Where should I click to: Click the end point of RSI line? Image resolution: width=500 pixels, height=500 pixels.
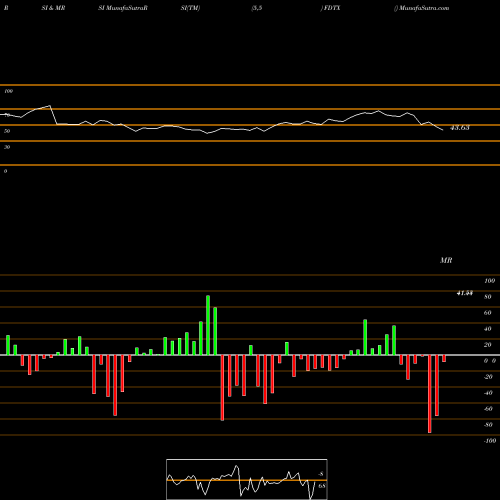[x=443, y=130]
